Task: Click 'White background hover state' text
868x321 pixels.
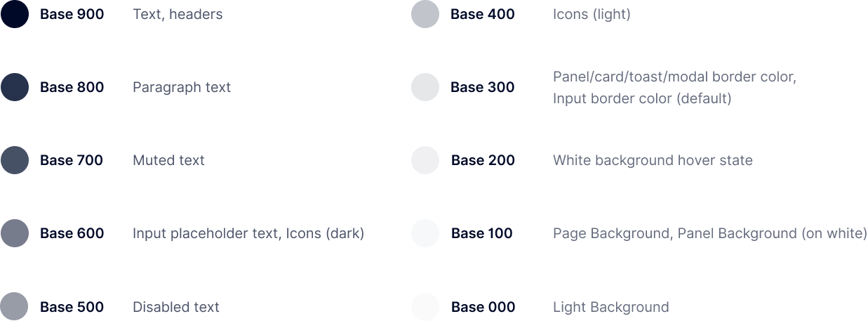Action: tap(653, 160)
